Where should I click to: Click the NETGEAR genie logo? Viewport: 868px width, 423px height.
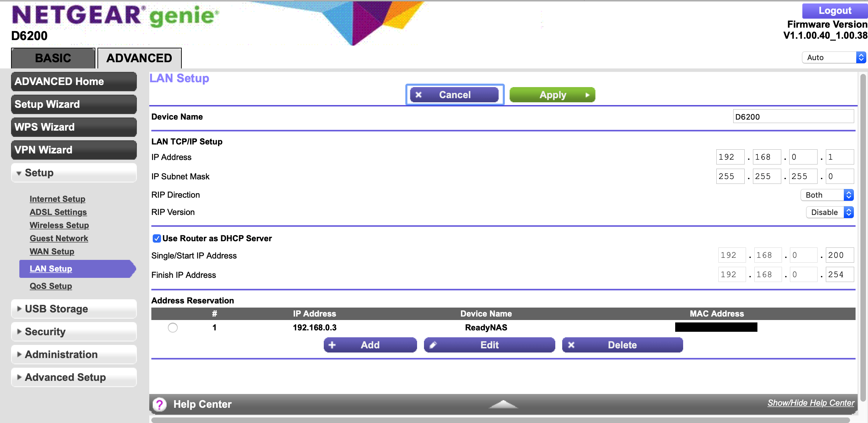point(115,16)
